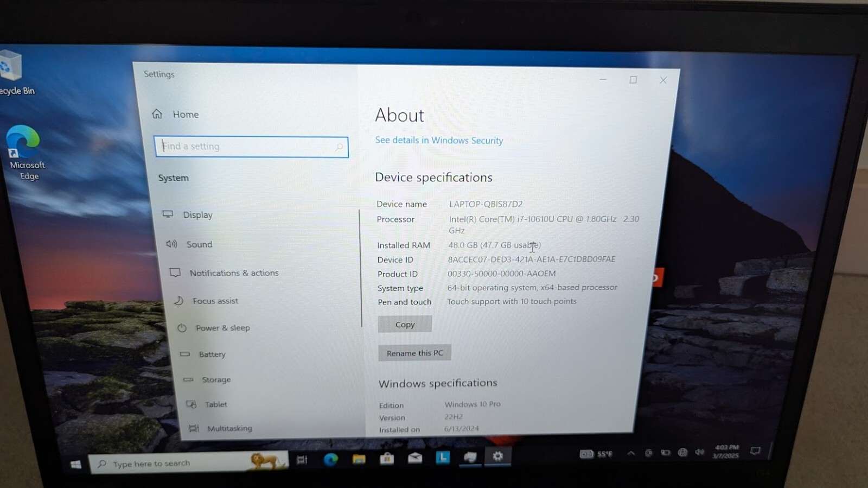This screenshot has height=488, width=868.
Task: Open Battery settings
Action: coord(203,354)
